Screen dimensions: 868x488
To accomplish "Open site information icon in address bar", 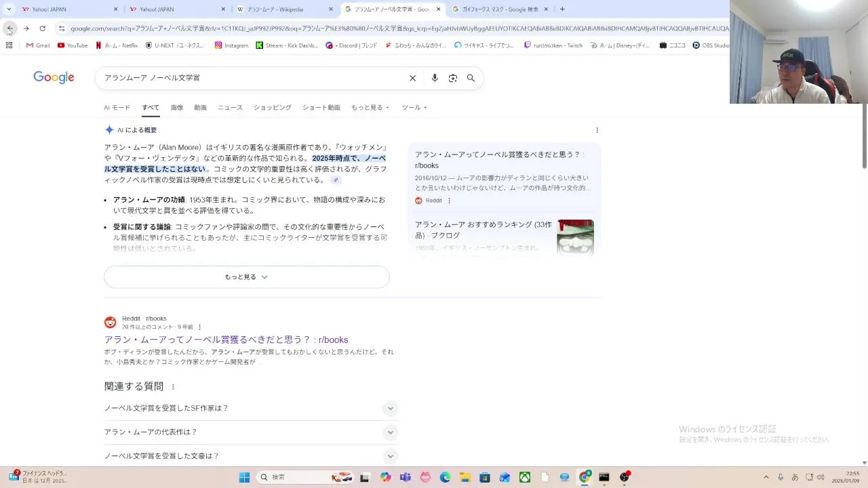I will (62, 28).
